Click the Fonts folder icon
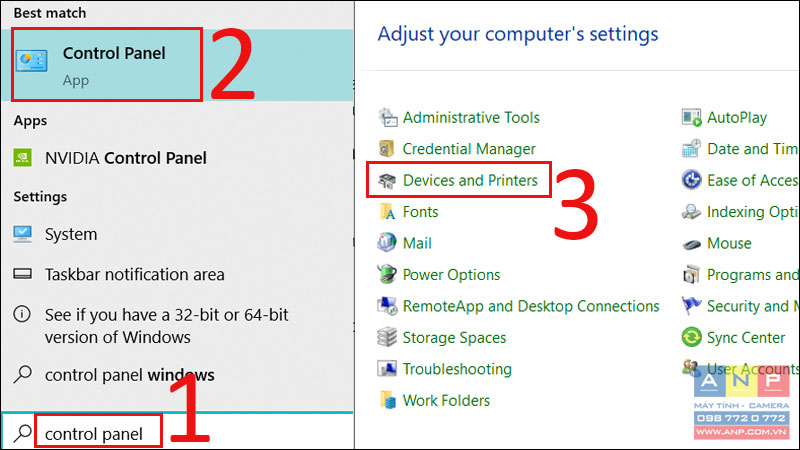The width and height of the screenshot is (800, 450). click(387, 212)
